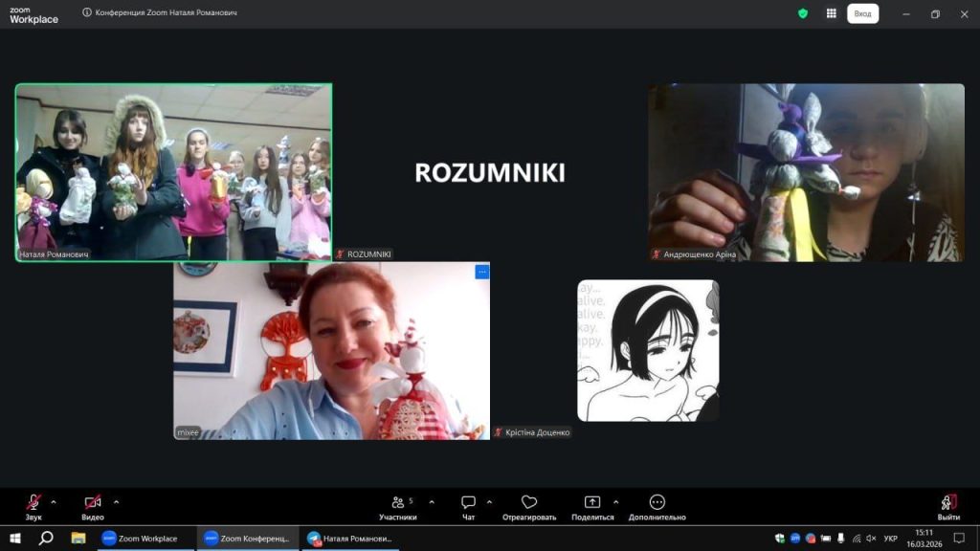The width and height of the screenshot is (980, 551).
Task: Click the Отреагировать heart reaction icon
Action: point(529,503)
